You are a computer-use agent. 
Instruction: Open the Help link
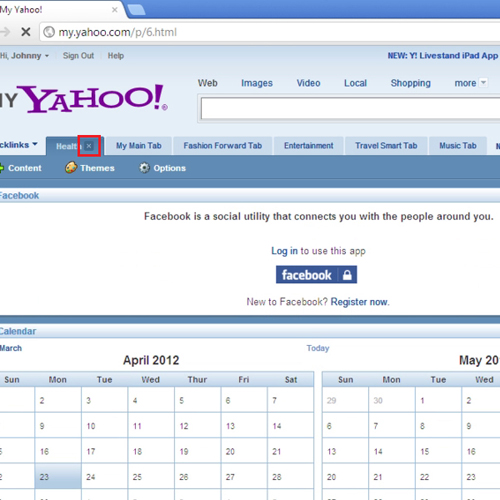(116, 56)
